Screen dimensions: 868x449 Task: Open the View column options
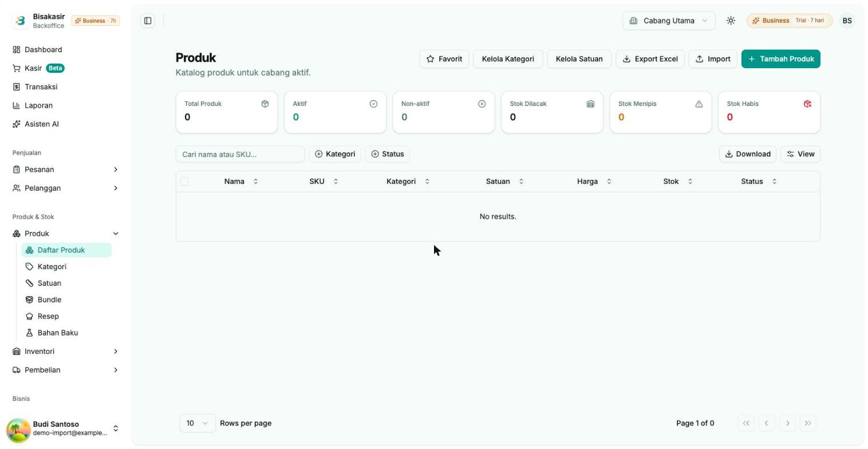point(800,154)
